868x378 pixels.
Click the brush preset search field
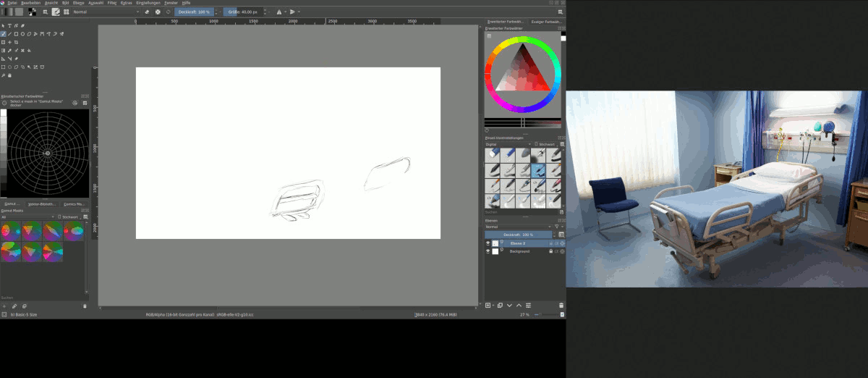(x=520, y=212)
